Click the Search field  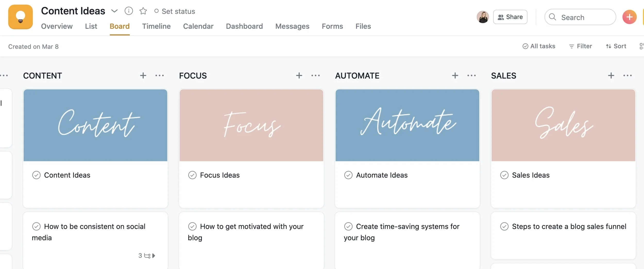click(580, 17)
